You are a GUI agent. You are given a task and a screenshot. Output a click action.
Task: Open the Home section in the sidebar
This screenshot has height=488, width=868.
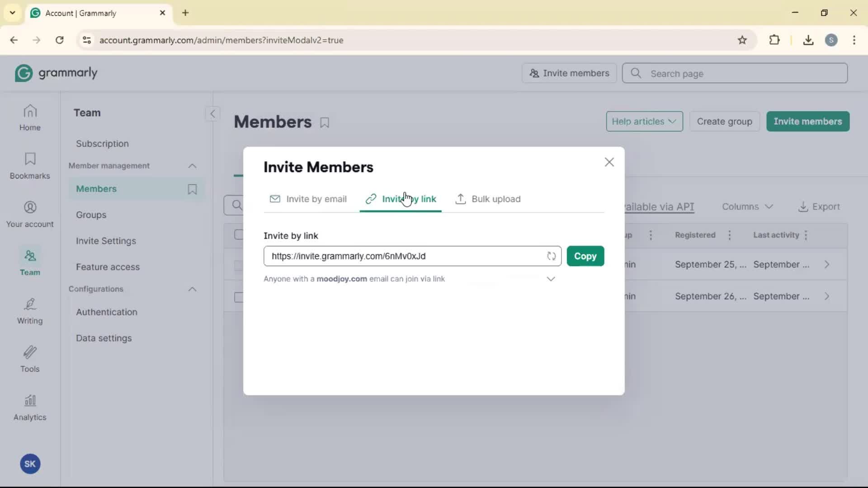(30, 117)
